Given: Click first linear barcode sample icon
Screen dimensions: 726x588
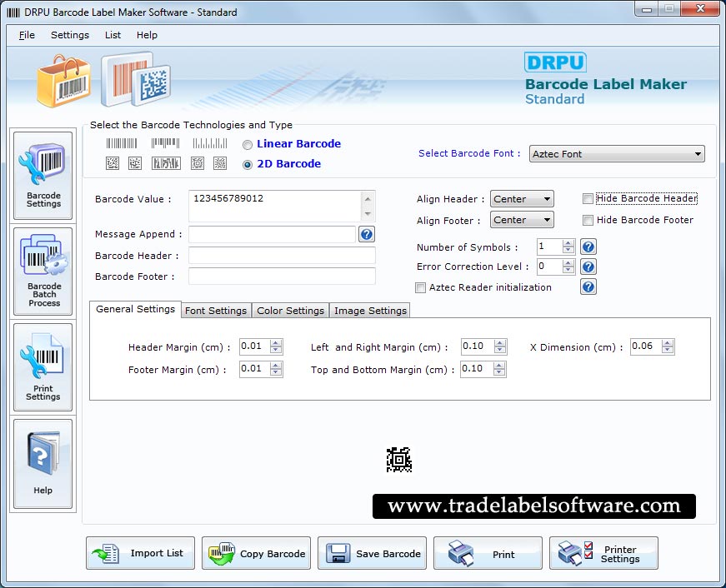Looking at the screenshot, I should click(x=122, y=143).
